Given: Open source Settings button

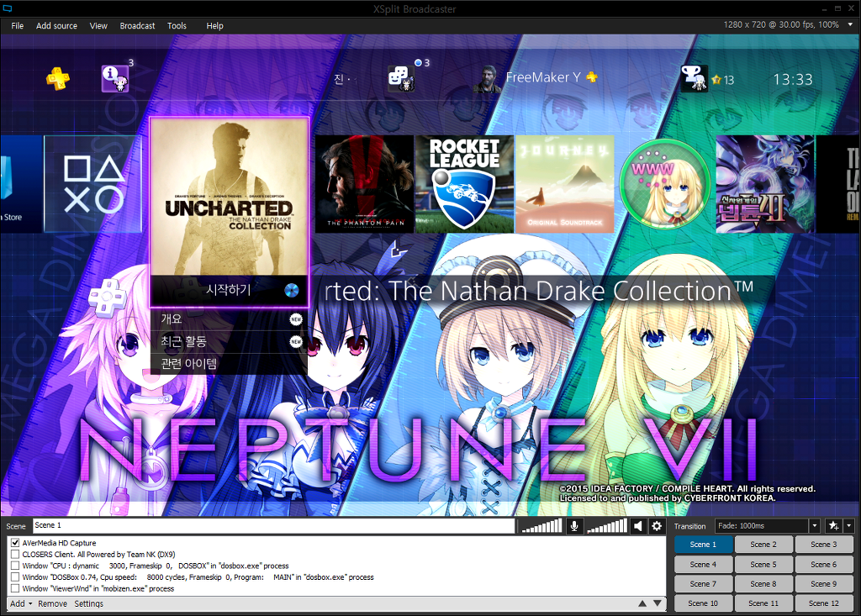Looking at the screenshot, I should [89, 603].
